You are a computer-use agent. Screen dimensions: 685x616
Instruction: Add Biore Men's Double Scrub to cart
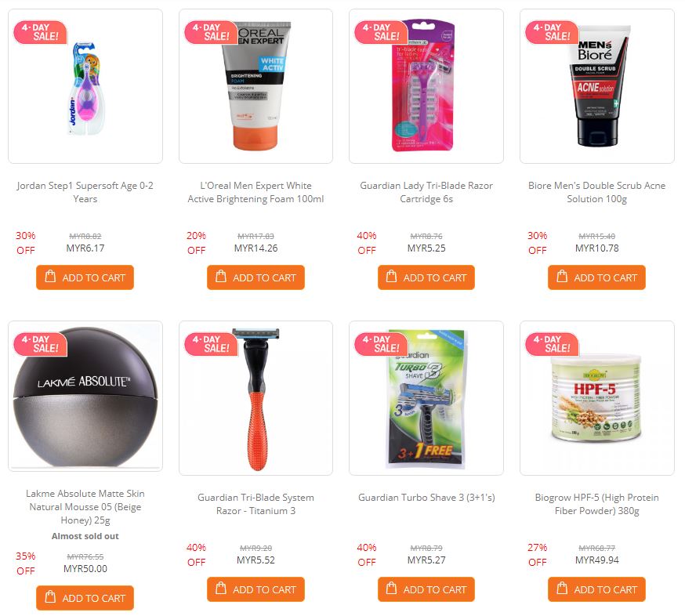pos(596,277)
